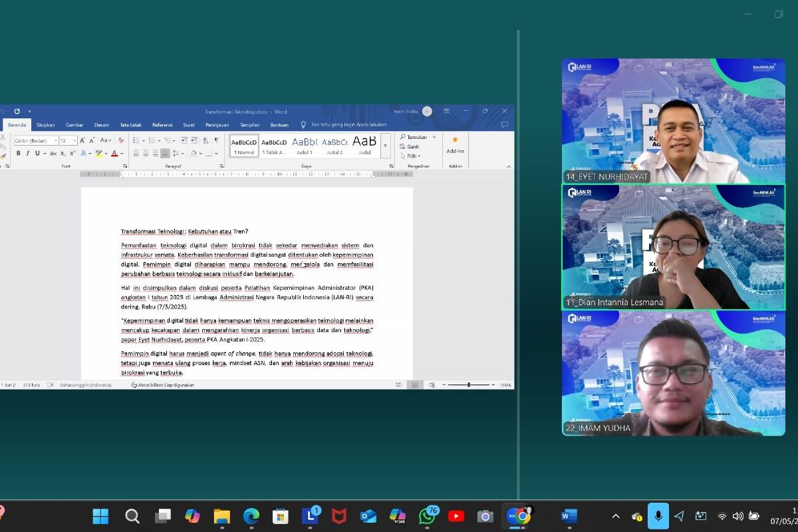Viewport: 798px width, 532px height.
Task: Click the bullet list icon
Action: pos(136,140)
